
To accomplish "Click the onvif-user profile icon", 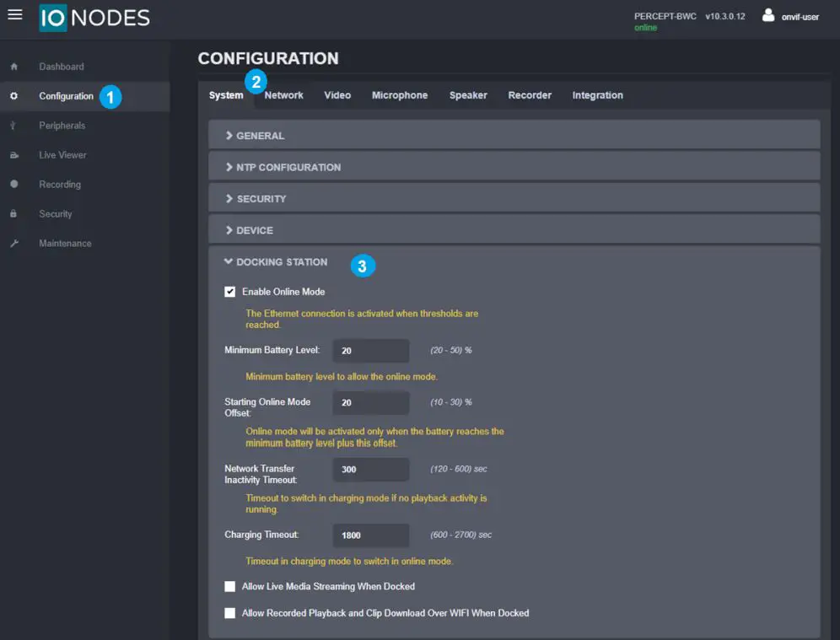I will click(767, 15).
